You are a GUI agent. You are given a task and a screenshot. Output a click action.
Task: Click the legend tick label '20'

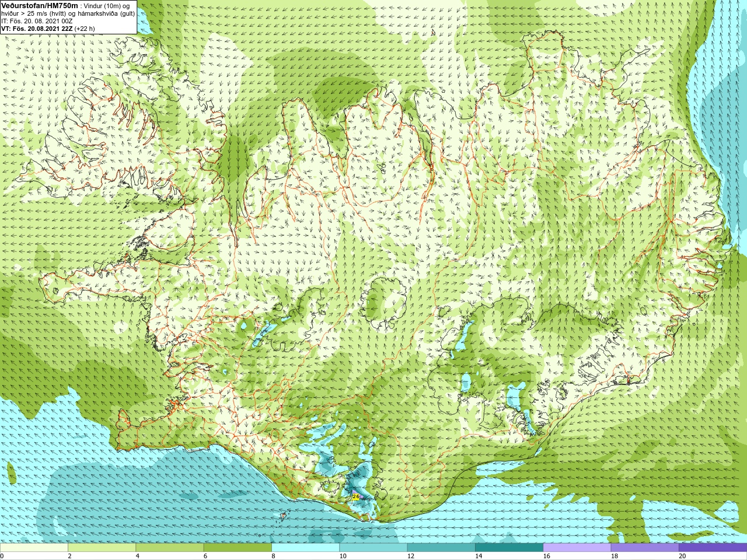point(682,556)
